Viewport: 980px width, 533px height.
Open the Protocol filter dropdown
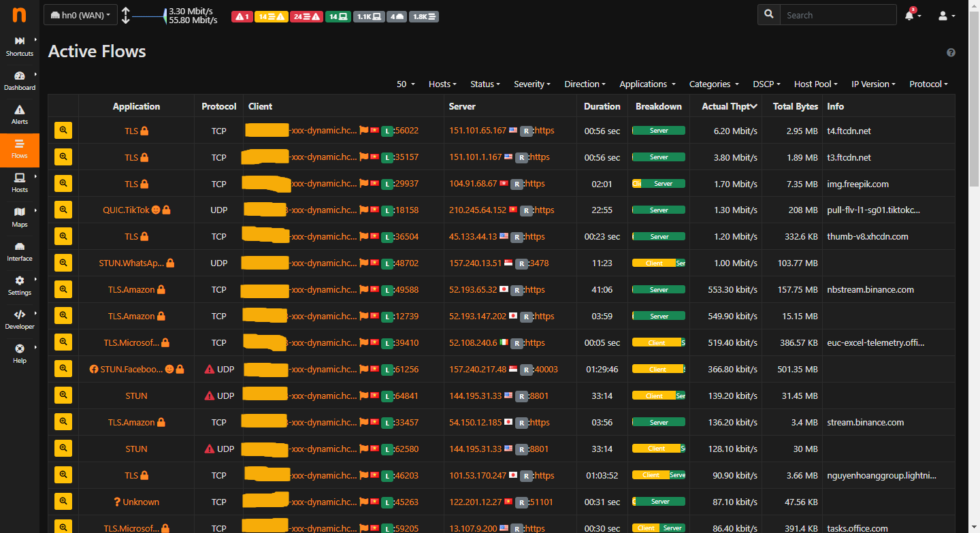(x=928, y=84)
